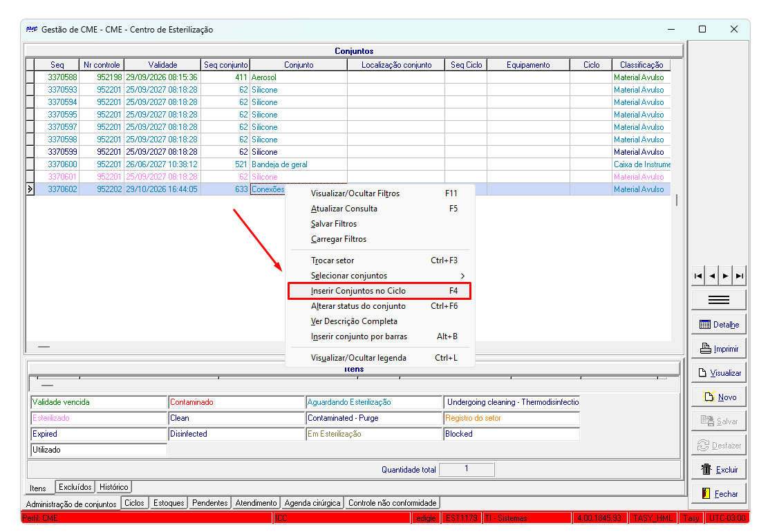This screenshot has height=532, width=759.
Task: Open the Controle não conformidade tab
Action: pyautogui.click(x=393, y=503)
